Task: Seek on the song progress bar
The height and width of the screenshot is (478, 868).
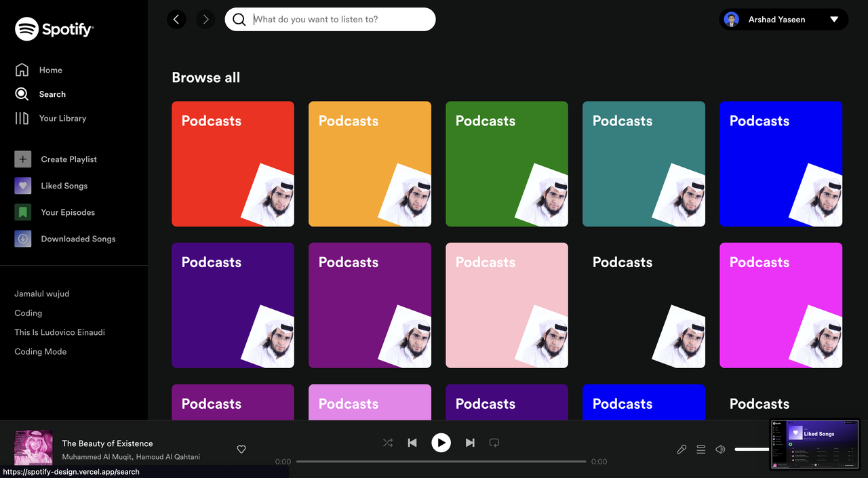Action: (441, 462)
